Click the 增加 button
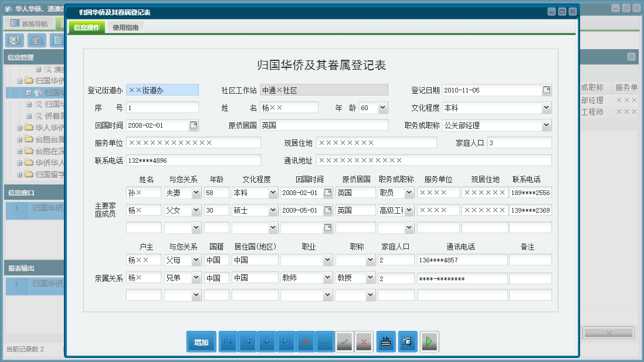The image size is (644, 362). [201, 342]
